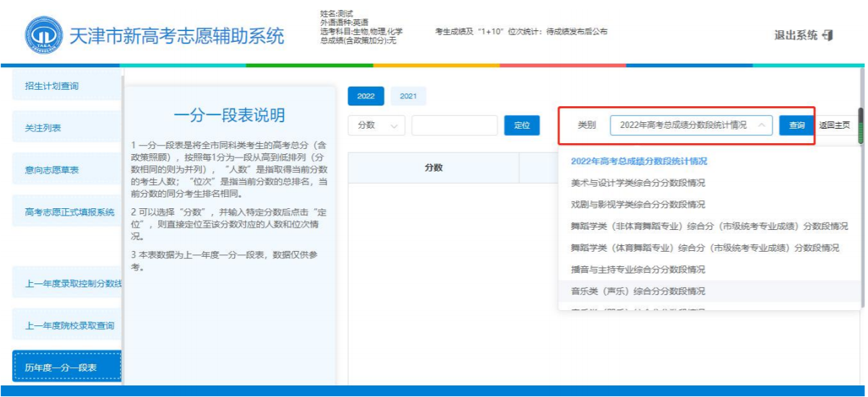
Task: Switch to the 2021 year tab
Action: (408, 96)
